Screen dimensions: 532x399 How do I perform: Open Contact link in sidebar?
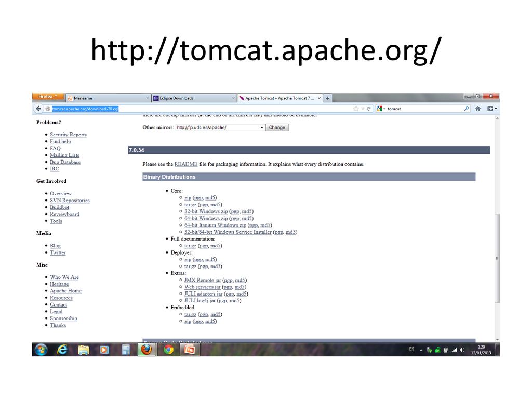[x=58, y=304]
